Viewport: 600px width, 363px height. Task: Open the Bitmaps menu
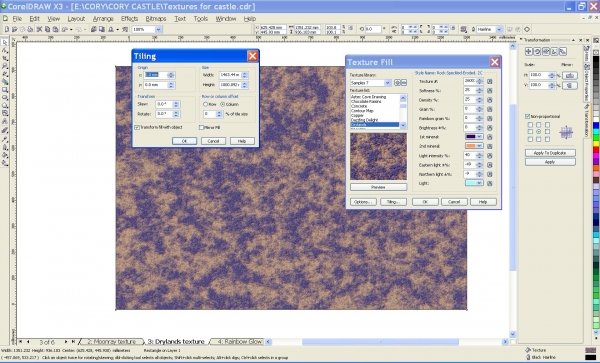(x=156, y=18)
